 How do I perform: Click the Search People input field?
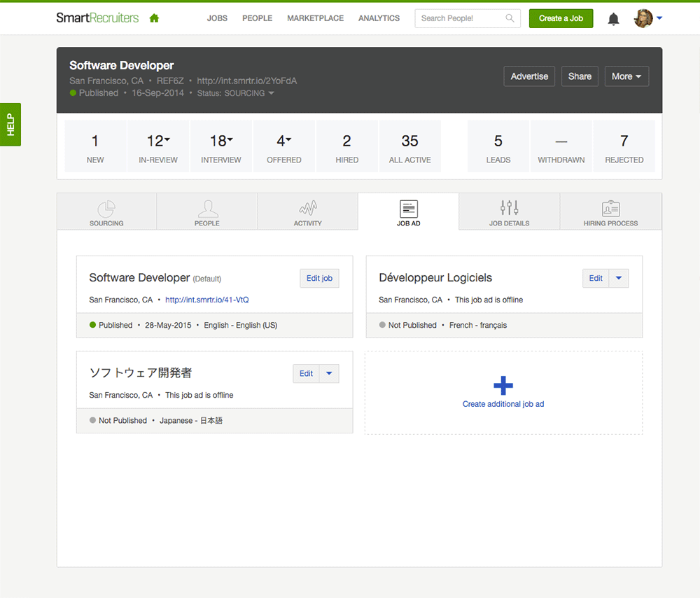(461, 18)
